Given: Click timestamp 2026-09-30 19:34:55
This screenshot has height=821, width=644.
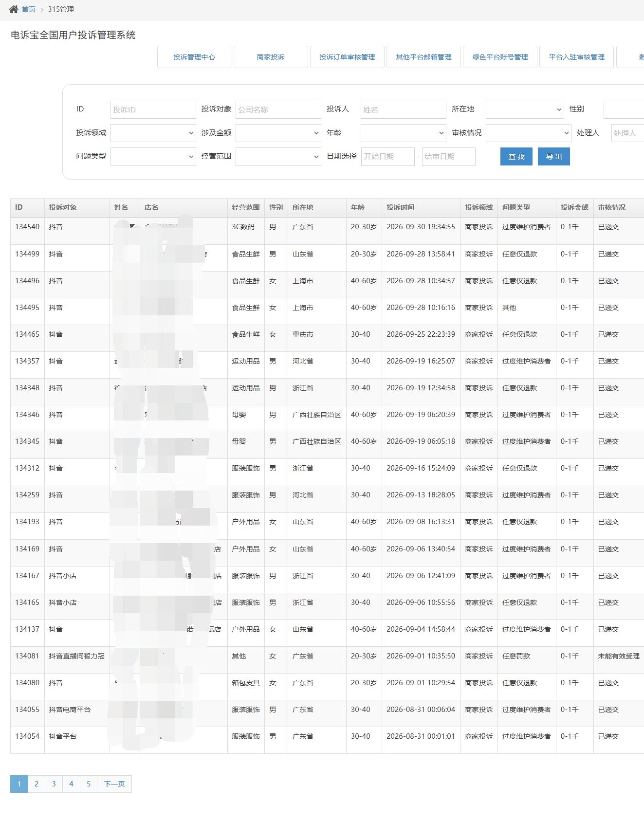Looking at the screenshot, I should point(421,227).
